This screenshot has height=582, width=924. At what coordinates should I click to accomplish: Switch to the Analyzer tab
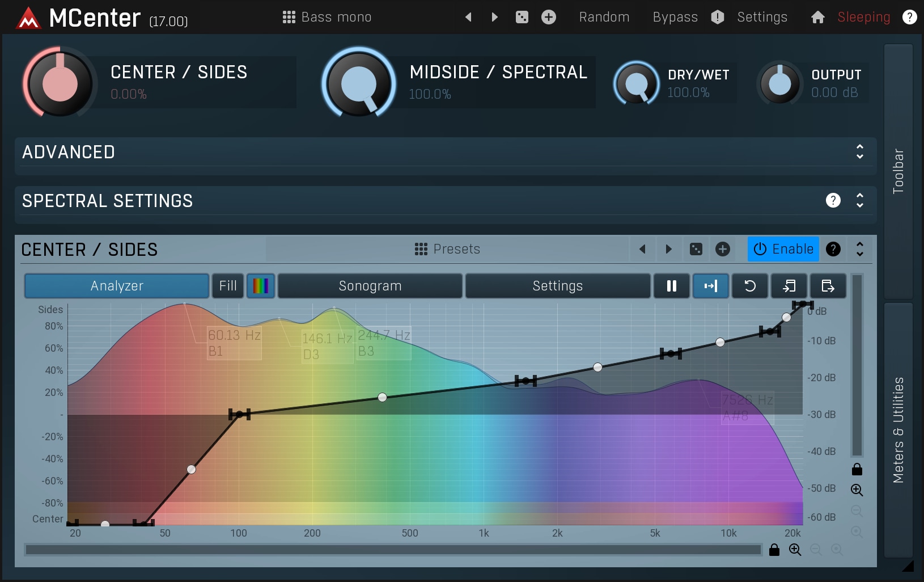(117, 286)
